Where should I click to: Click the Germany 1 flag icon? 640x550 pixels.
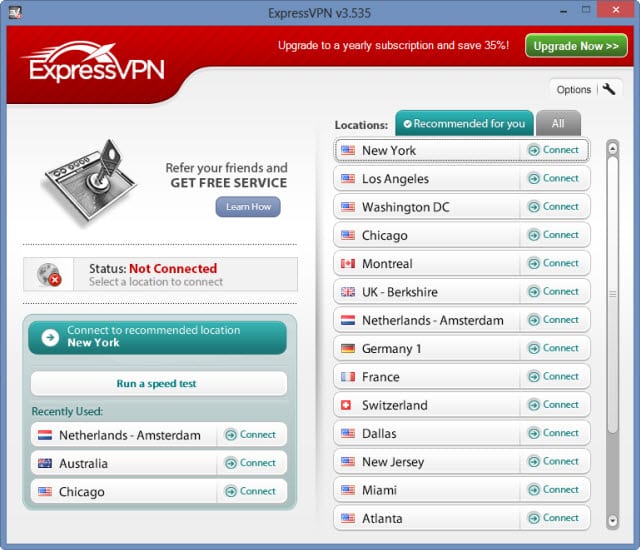pos(348,348)
